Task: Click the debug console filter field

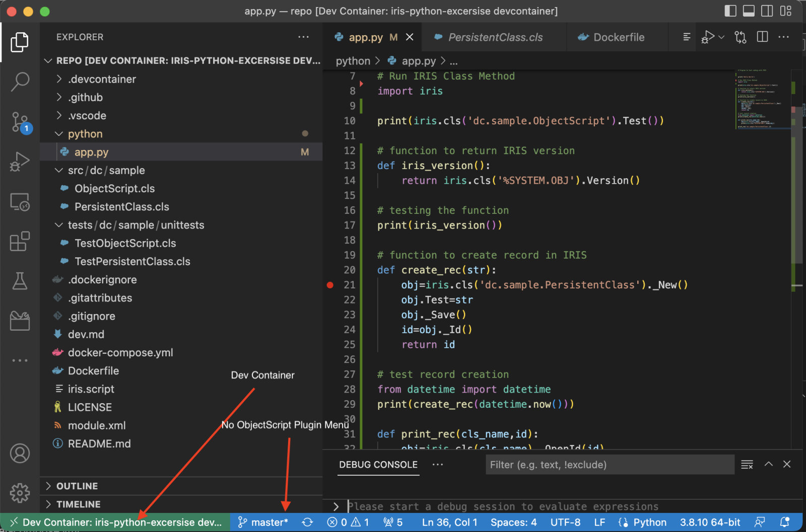Action: point(610,465)
